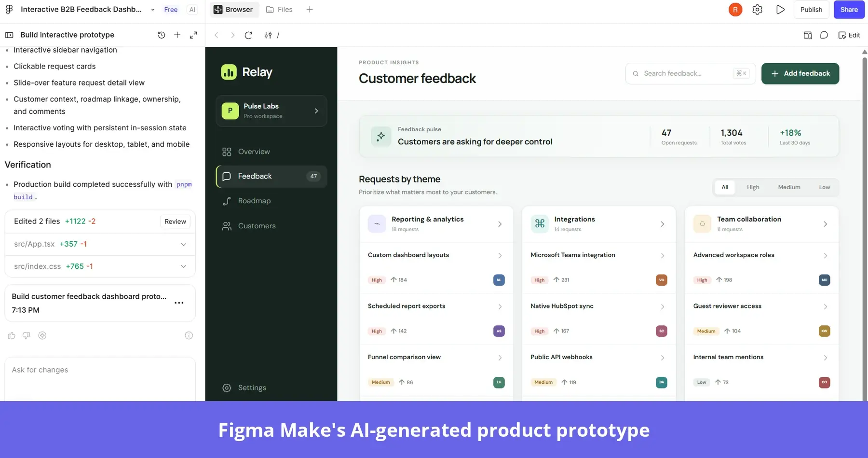868x458 pixels.
Task: Click the play preview icon
Action: [780, 10]
